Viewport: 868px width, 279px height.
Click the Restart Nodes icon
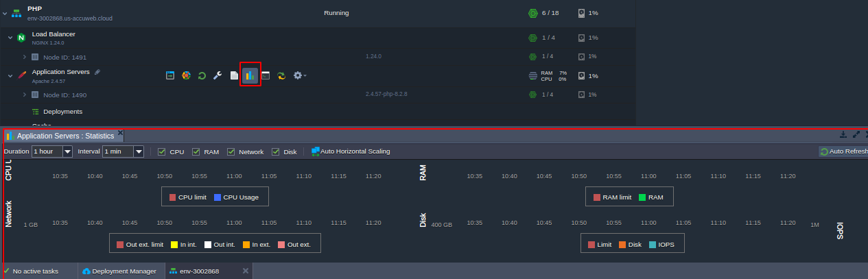coord(202,75)
